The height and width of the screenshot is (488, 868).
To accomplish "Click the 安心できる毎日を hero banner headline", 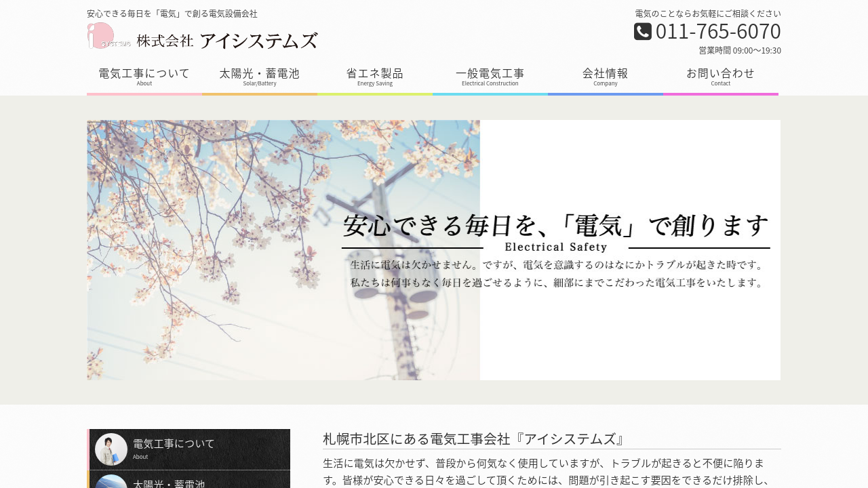I will [x=555, y=226].
